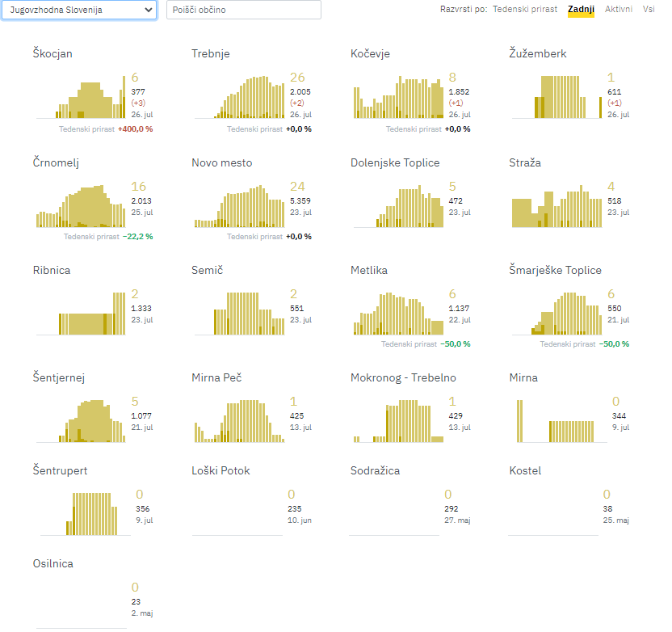Image resolution: width=672 pixels, height=632 pixels.
Task: Select the Ribnica bar chart
Action: 82,314
